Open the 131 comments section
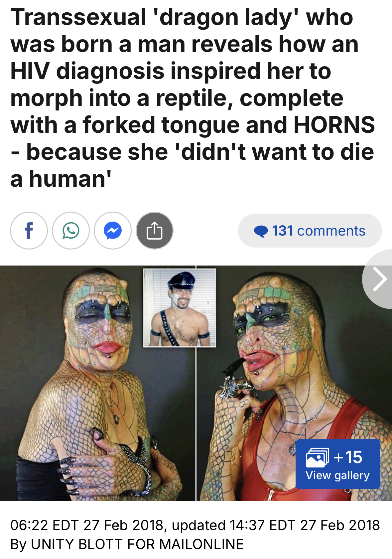392x559 pixels. click(x=310, y=231)
